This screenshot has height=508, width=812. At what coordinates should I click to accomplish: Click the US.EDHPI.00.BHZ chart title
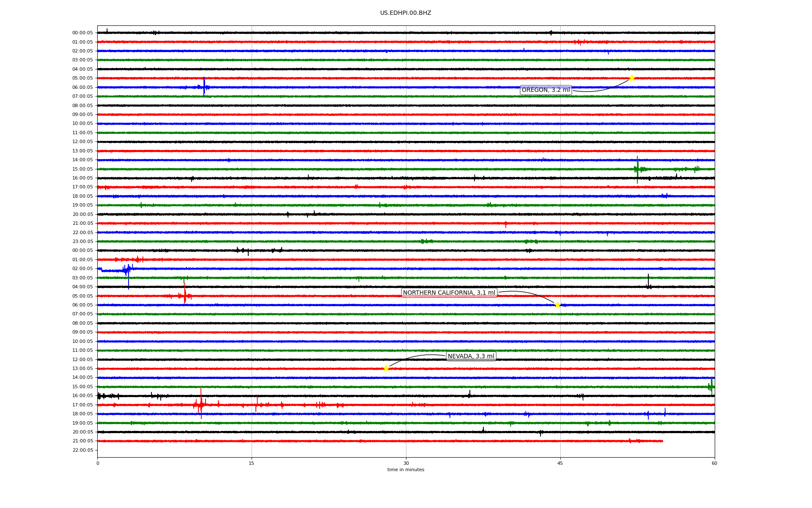pos(406,13)
